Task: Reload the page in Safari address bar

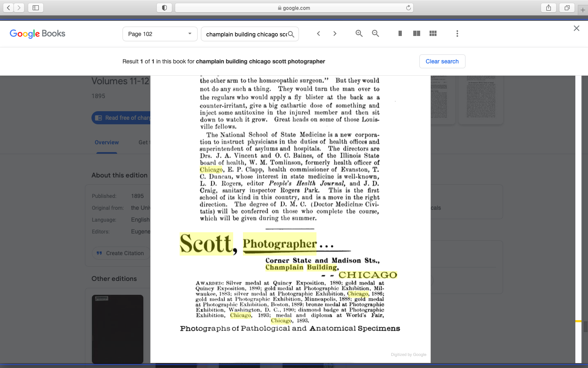Action: 408,8
